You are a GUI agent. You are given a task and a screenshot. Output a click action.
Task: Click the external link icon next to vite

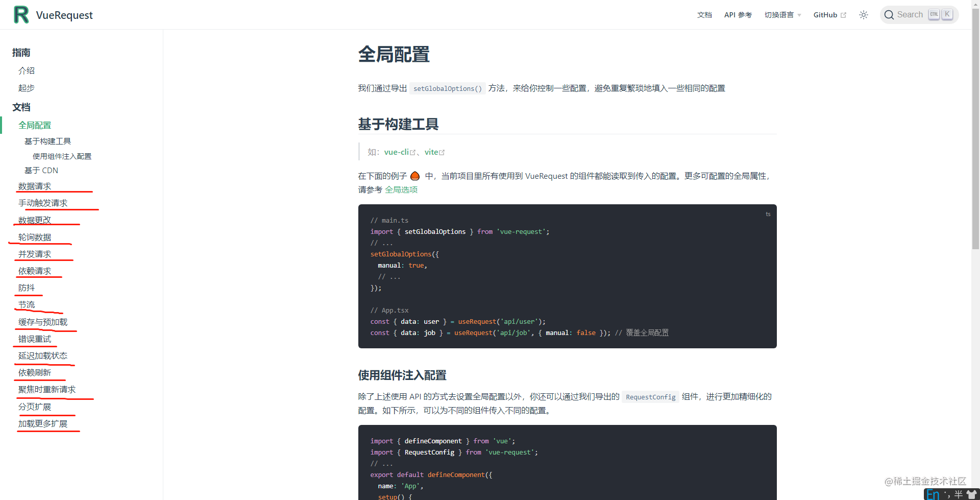442,152
